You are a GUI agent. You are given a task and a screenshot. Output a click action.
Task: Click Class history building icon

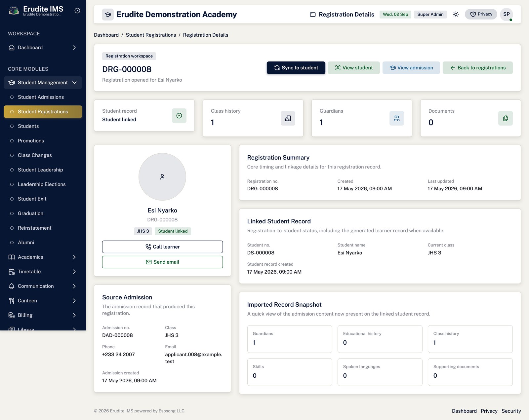coord(288,118)
